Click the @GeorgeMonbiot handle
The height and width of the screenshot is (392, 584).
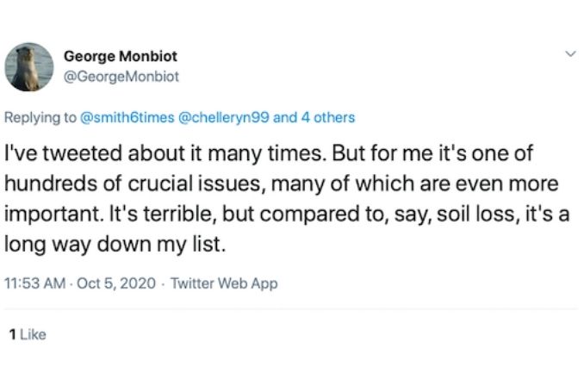(121, 76)
